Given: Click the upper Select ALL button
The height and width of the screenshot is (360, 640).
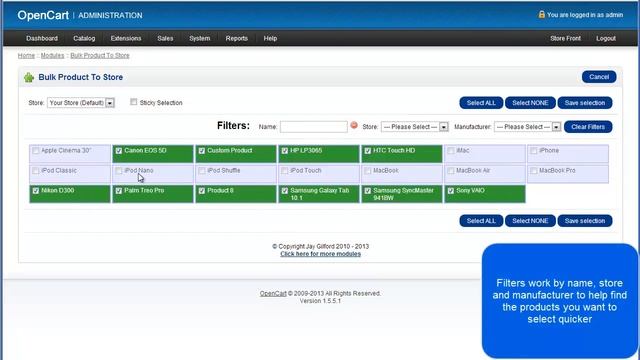Looking at the screenshot, I should (481, 103).
